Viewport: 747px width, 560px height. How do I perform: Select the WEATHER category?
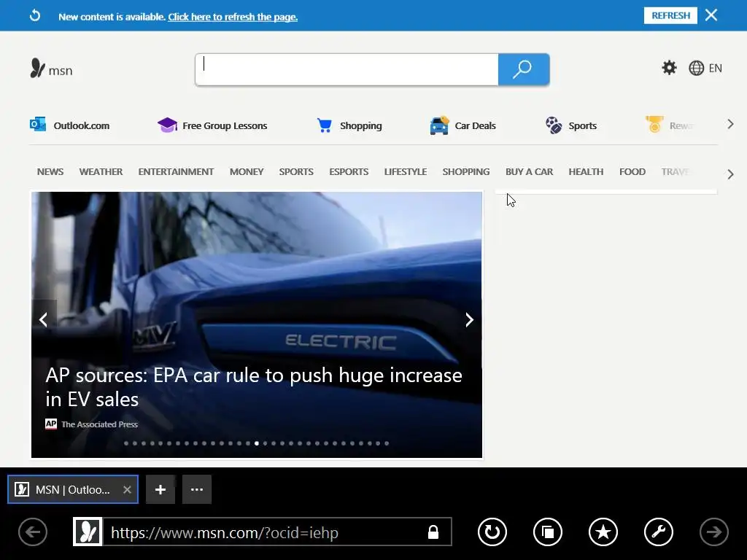coord(101,171)
